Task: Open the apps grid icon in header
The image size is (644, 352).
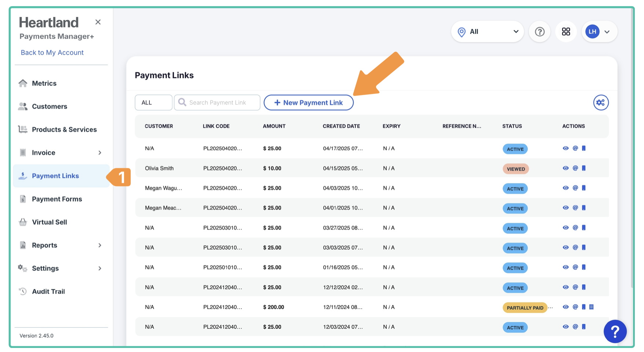Action: click(x=566, y=32)
